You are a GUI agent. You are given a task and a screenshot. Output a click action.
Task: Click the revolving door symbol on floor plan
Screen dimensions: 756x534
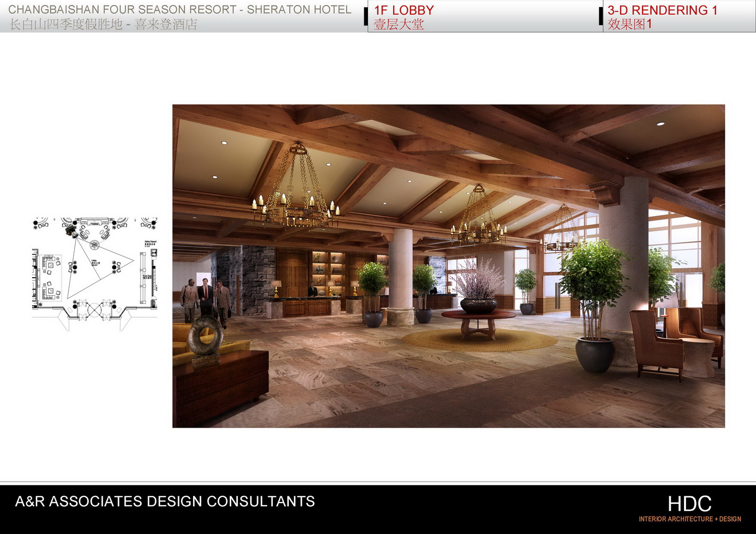click(94, 310)
